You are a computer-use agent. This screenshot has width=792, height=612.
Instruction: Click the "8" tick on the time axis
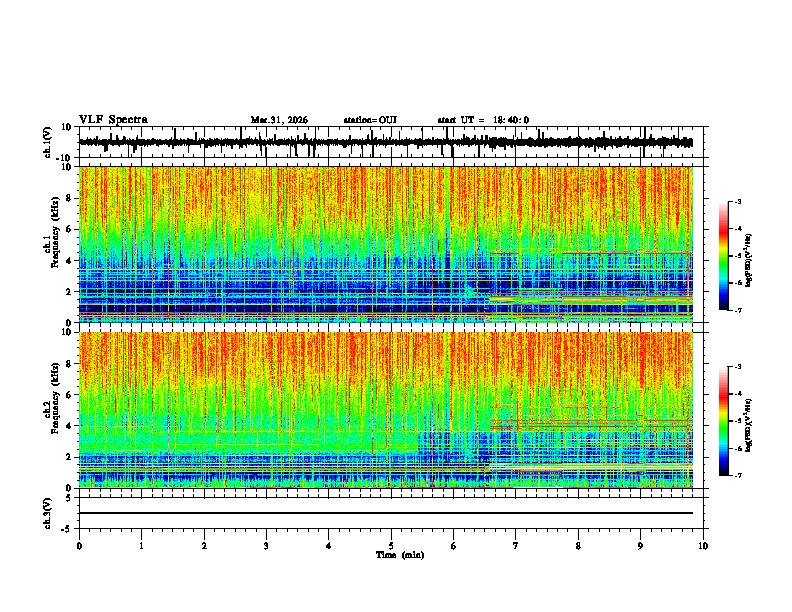[x=578, y=546]
